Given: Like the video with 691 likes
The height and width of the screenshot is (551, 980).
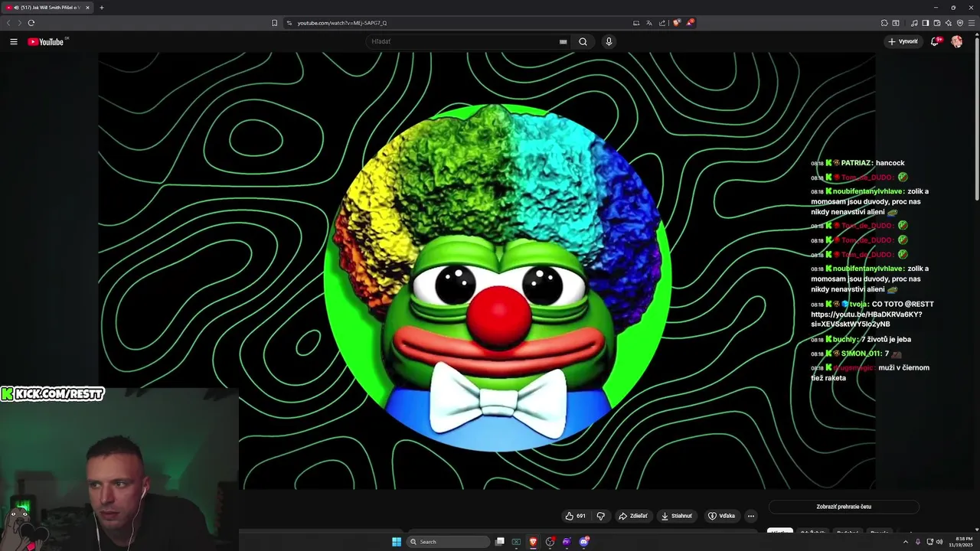Looking at the screenshot, I should coord(575,516).
